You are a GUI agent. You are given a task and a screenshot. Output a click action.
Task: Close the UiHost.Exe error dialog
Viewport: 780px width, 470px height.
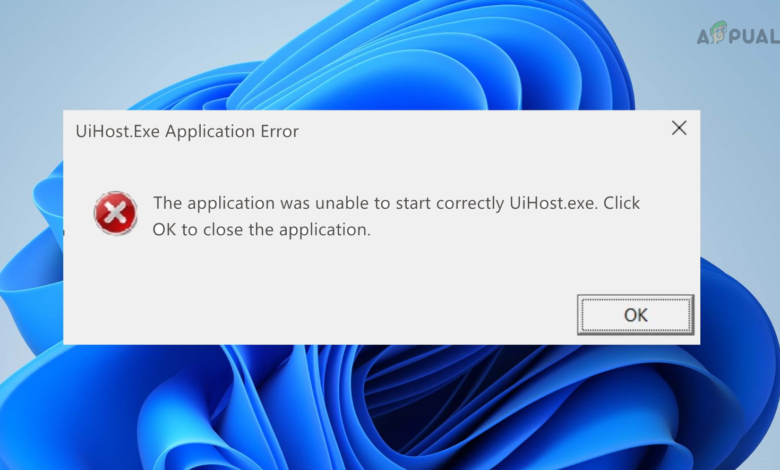point(679,128)
